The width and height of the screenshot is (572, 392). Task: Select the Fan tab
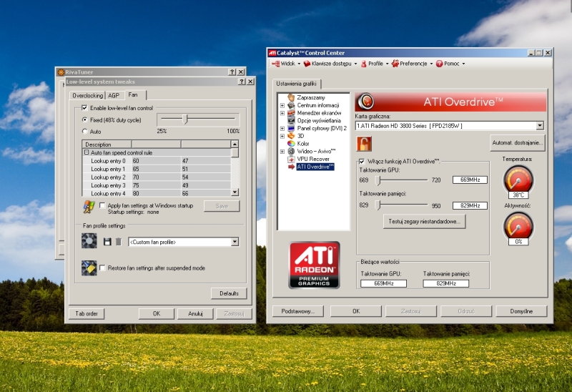135,95
